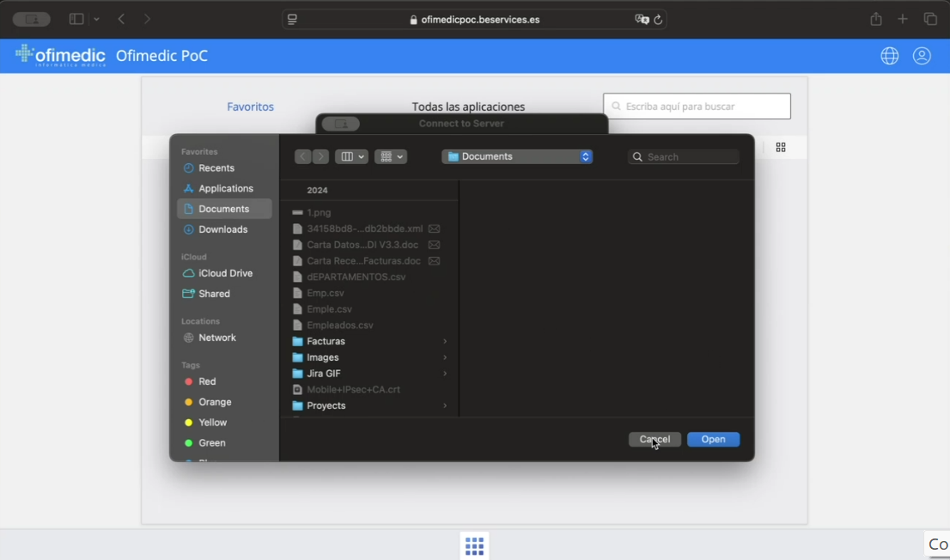Reload the page with refresh icon
The image size is (950, 560).
pyautogui.click(x=659, y=20)
